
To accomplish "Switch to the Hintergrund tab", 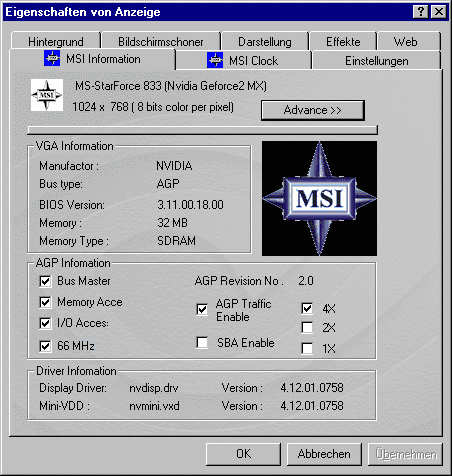I will point(56,42).
